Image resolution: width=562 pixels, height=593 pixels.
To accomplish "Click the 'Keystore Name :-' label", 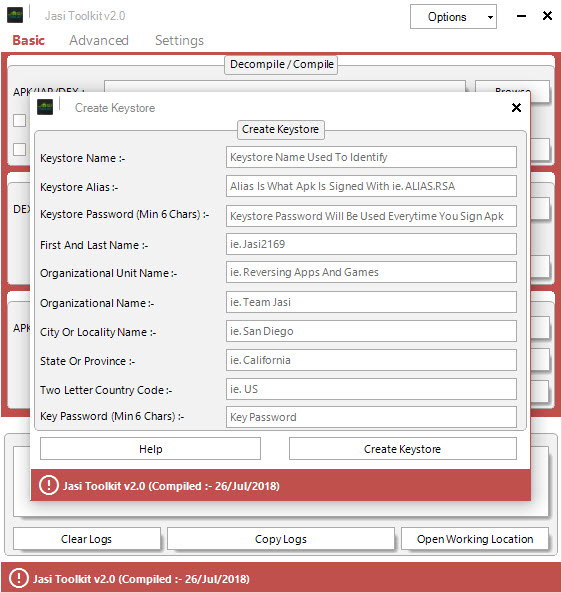I will [x=82, y=158].
